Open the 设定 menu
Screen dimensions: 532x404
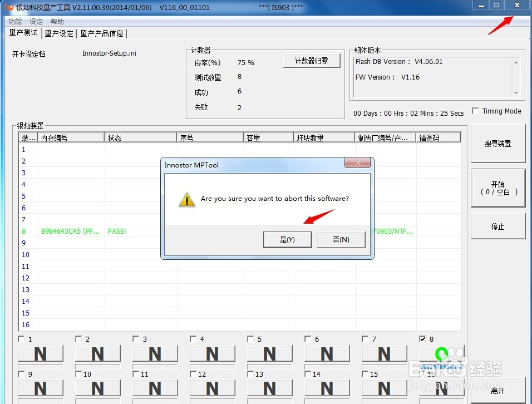coord(36,22)
